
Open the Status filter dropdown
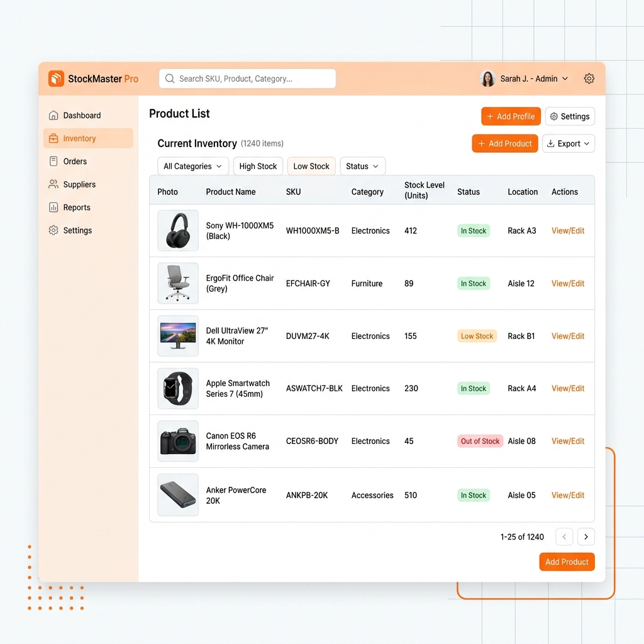click(x=362, y=166)
